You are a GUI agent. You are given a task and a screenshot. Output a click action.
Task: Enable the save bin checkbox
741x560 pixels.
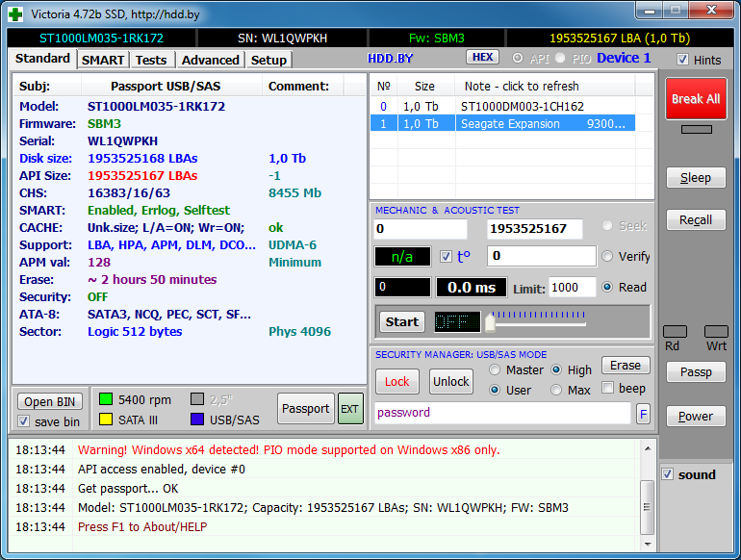click(x=24, y=421)
